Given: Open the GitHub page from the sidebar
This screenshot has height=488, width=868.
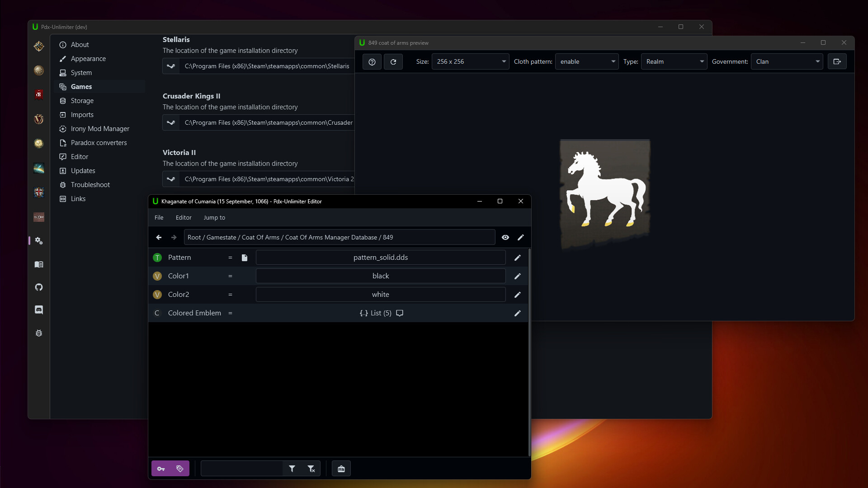Looking at the screenshot, I should pyautogui.click(x=39, y=287).
